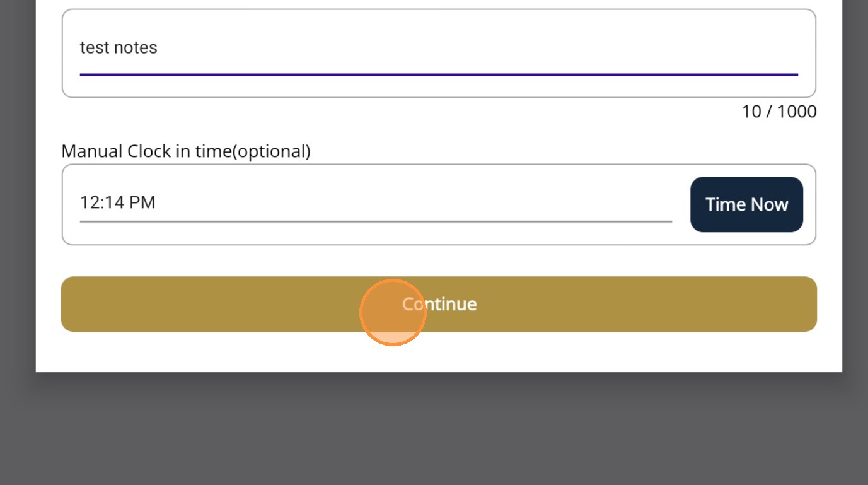Viewport: 868px width, 485px height.
Task: Click the 'PM' part of the time
Action: [142, 202]
